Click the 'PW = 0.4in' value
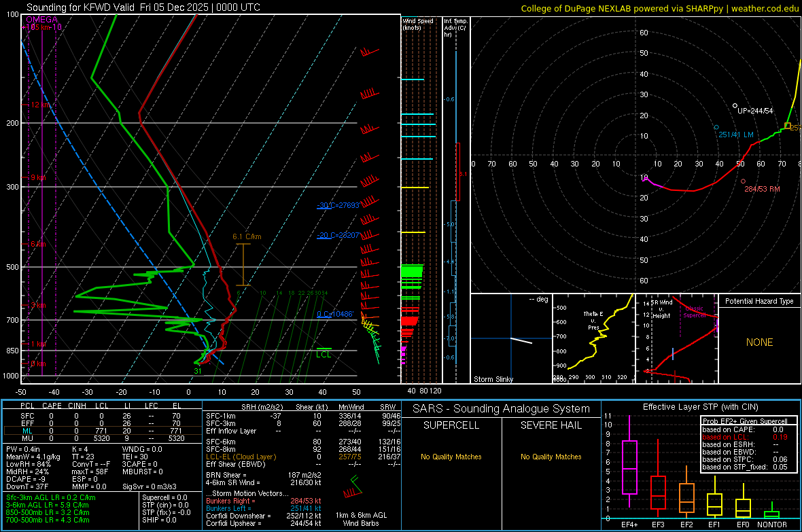 23,449
